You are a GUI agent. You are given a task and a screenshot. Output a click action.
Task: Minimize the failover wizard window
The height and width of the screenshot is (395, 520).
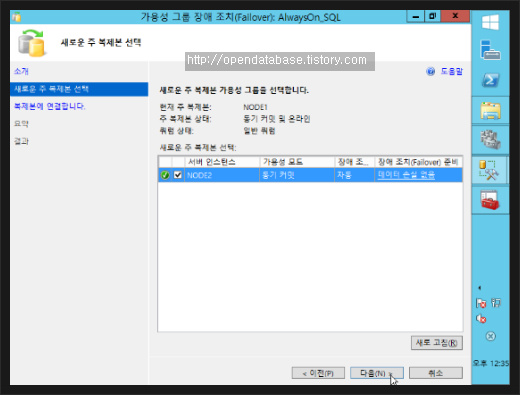tap(415, 16)
